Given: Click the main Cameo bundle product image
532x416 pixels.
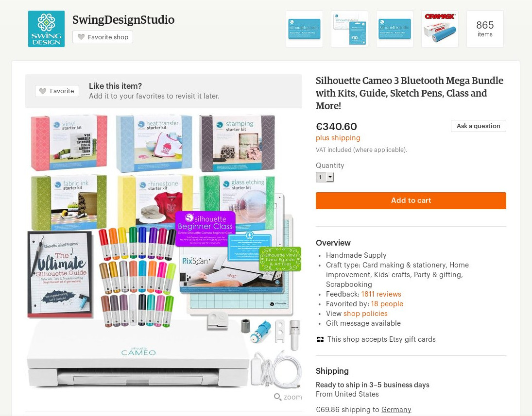Looking at the screenshot, I should (164, 251).
